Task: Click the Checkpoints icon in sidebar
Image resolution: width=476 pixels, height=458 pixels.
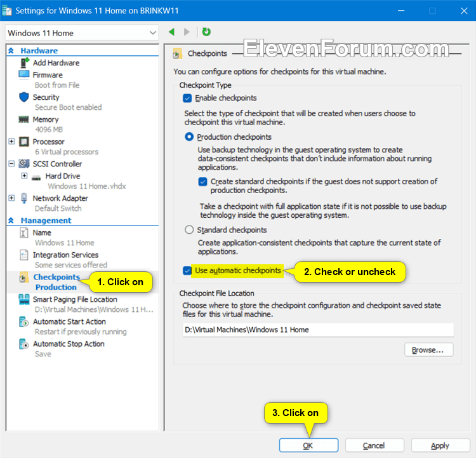Action: (x=23, y=277)
